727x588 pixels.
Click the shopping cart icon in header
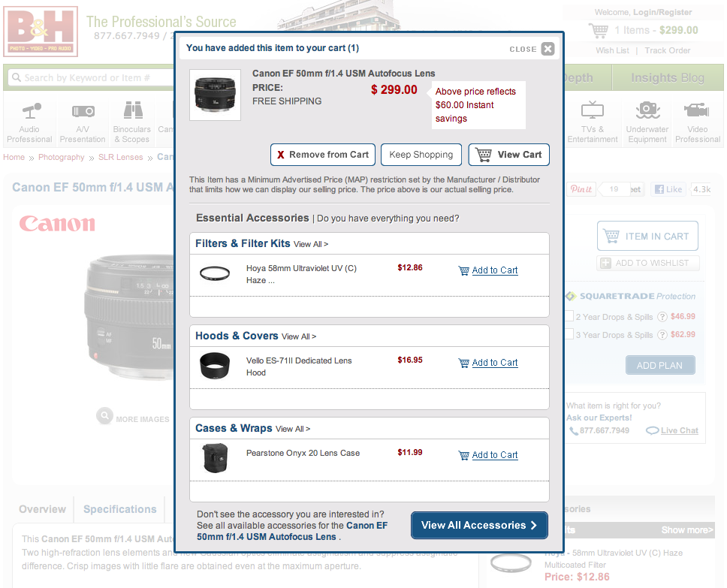(x=598, y=31)
